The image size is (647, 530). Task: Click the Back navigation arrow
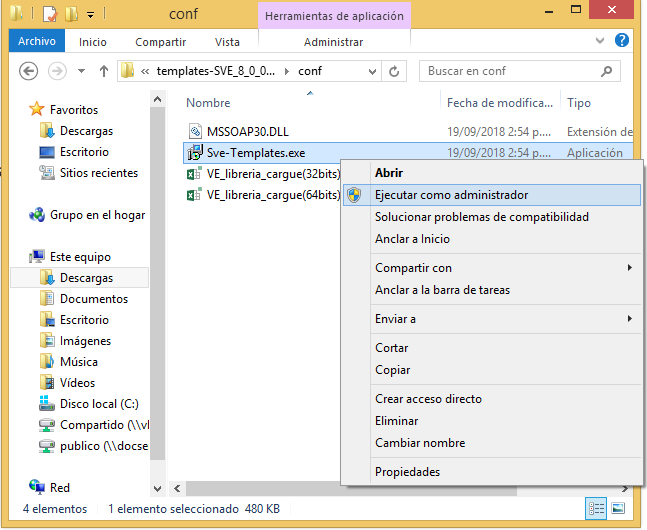click(28, 71)
